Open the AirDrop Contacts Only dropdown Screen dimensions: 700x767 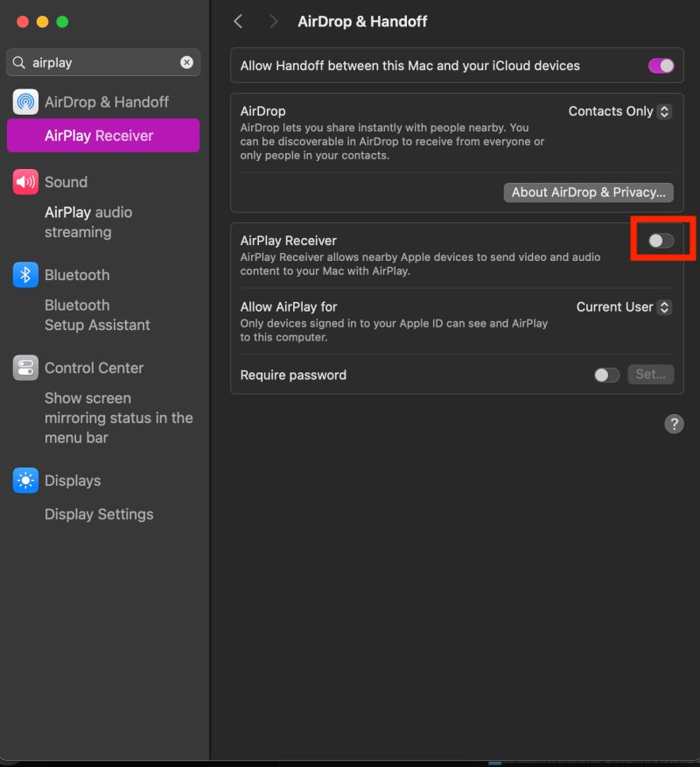click(619, 111)
